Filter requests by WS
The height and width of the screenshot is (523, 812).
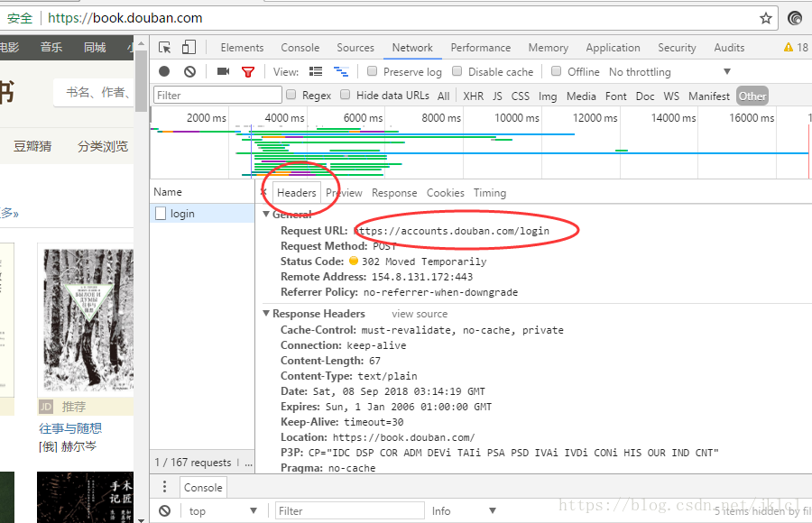pos(671,96)
